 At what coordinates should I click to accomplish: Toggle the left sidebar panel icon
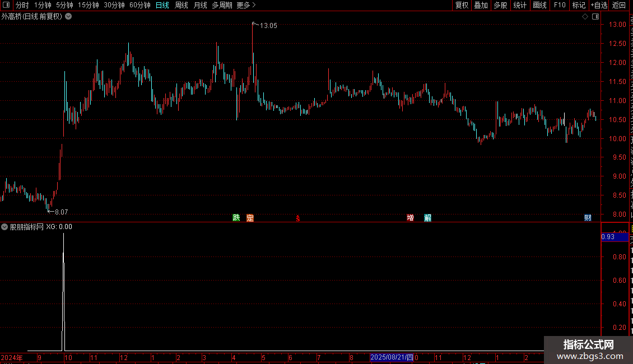(6, 5)
